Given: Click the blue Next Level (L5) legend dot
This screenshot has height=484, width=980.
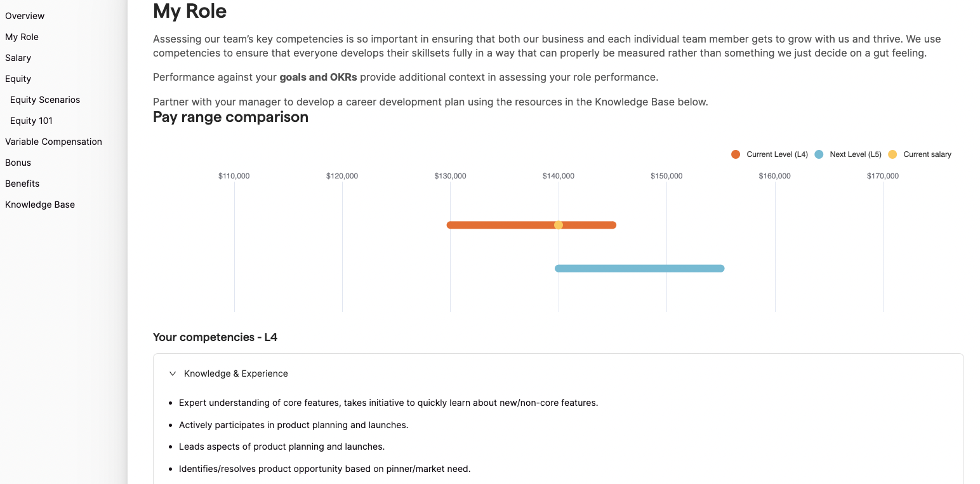Looking at the screenshot, I should pos(819,154).
